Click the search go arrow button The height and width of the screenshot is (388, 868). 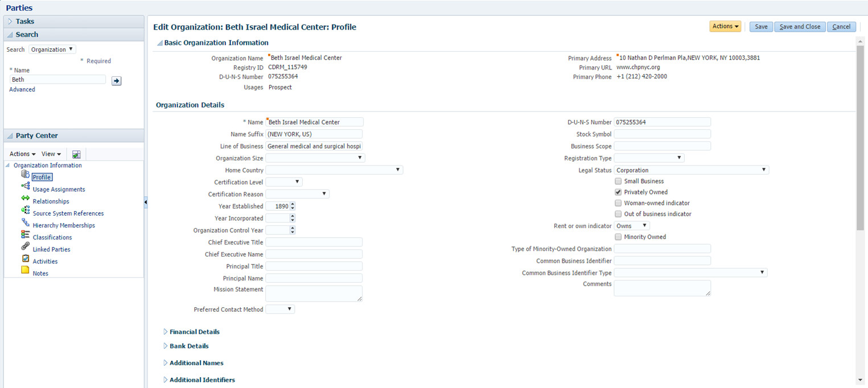click(x=116, y=81)
